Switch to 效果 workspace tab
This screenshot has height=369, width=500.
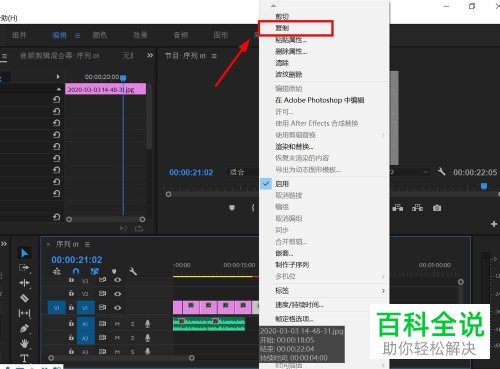[x=140, y=35]
